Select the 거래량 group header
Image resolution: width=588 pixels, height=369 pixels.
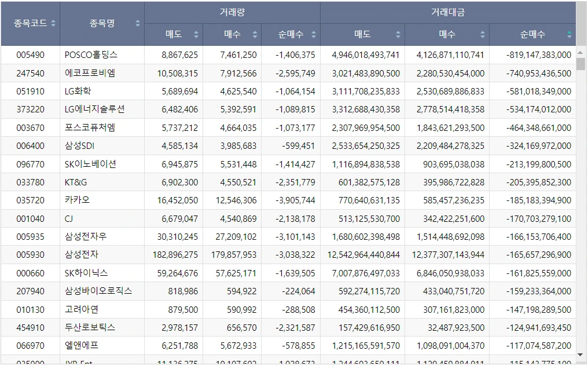(232, 12)
